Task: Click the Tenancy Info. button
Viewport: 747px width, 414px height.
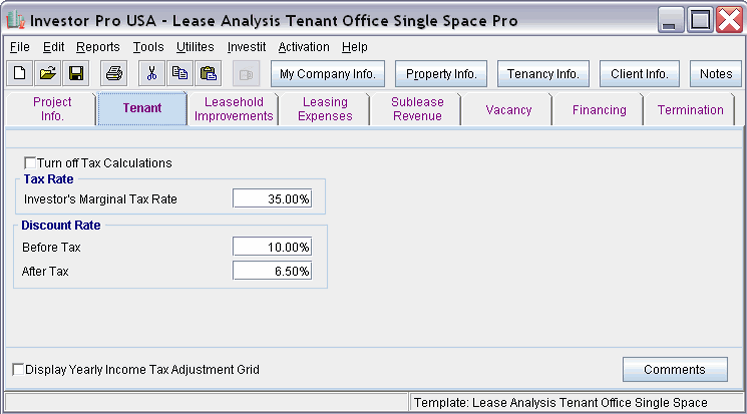Action: (543, 74)
